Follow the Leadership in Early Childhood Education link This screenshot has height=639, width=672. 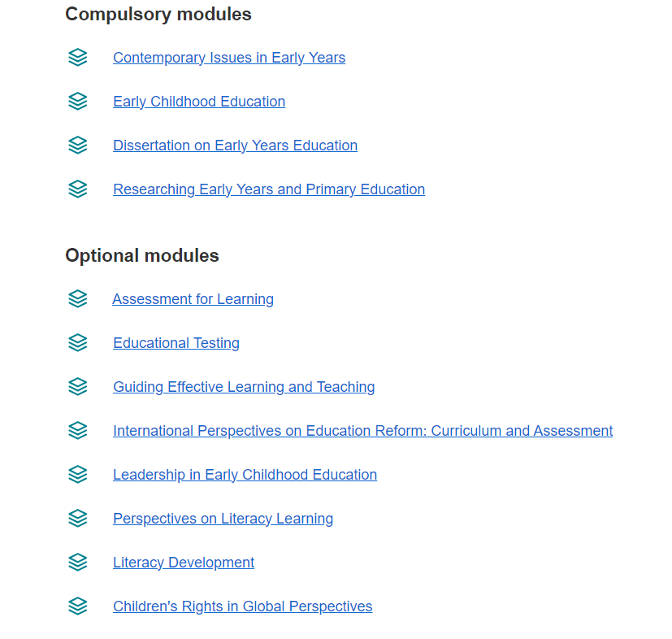pos(245,475)
